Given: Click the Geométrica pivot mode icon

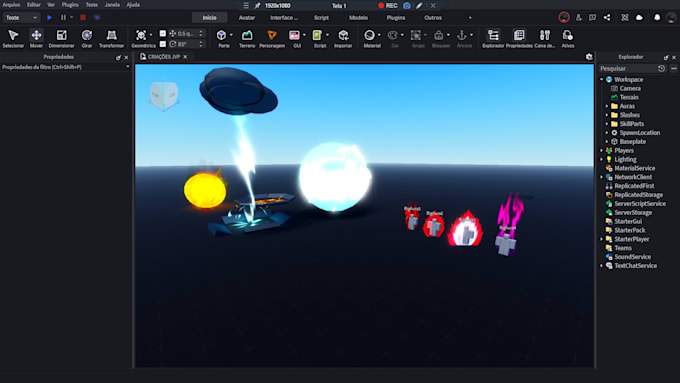Looking at the screenshot, I should 141,35.
